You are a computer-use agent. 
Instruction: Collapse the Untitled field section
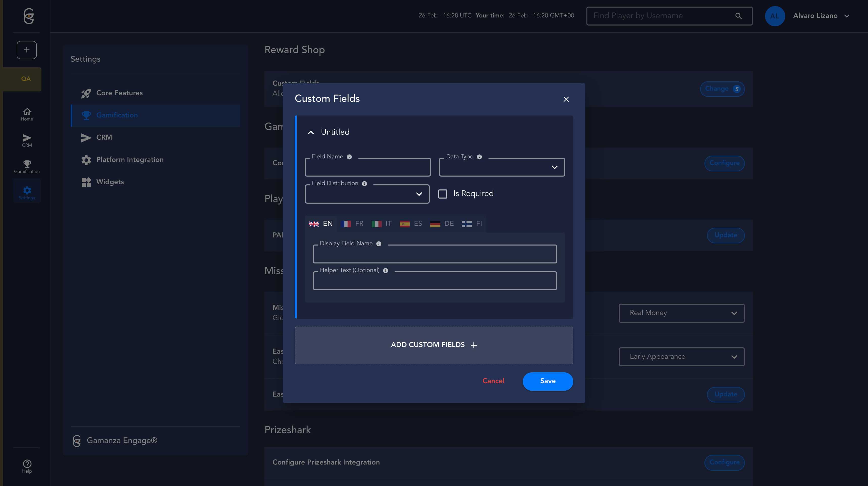(311, 133)
